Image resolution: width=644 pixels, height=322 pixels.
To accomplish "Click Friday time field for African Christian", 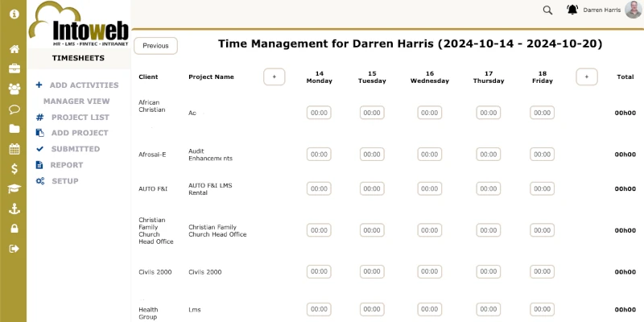I will click(x=542, y=113).
